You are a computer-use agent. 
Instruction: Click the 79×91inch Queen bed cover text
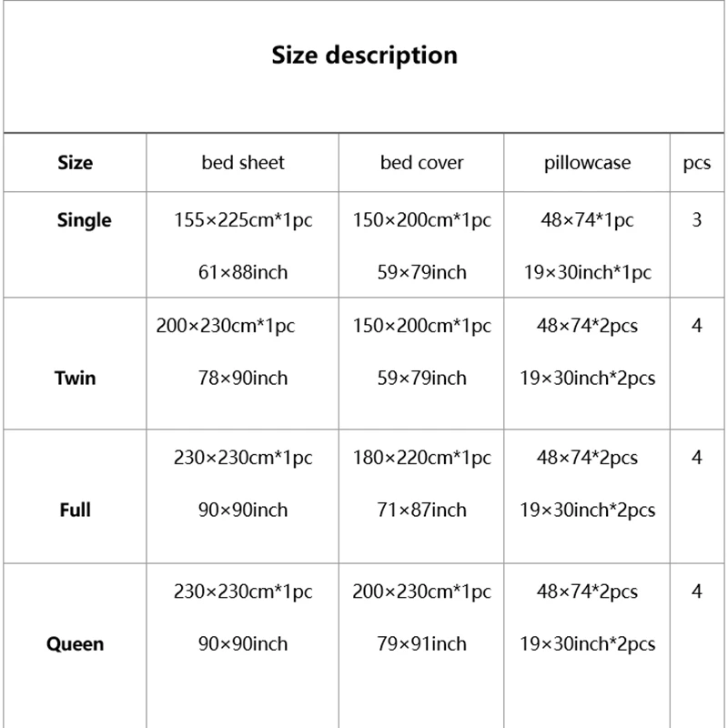[421, 643]
